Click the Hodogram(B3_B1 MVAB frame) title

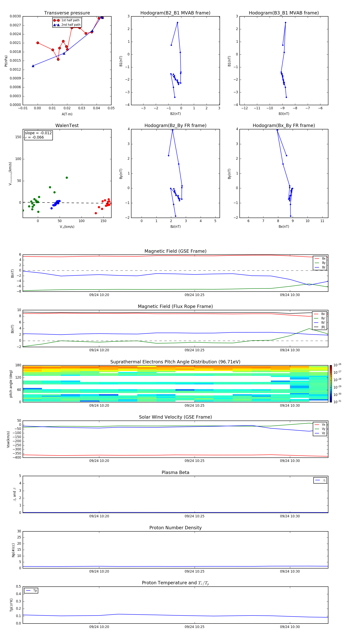tap(284, 13)
